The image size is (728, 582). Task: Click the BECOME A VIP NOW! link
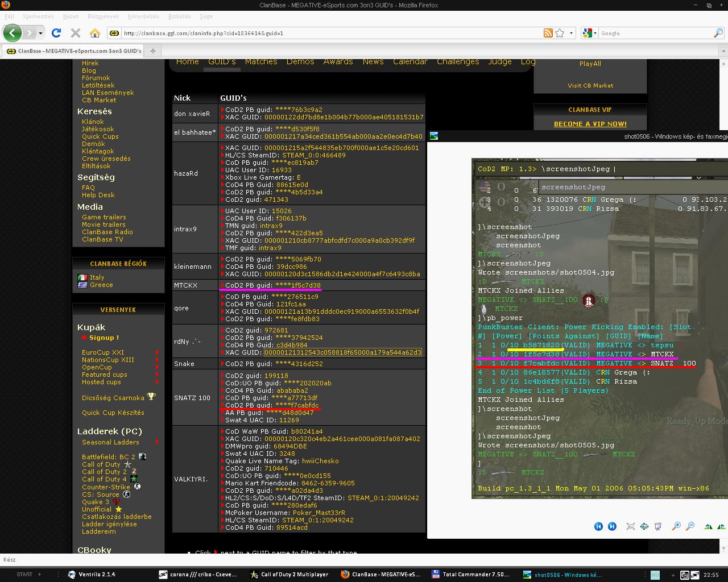click(590, 124)
